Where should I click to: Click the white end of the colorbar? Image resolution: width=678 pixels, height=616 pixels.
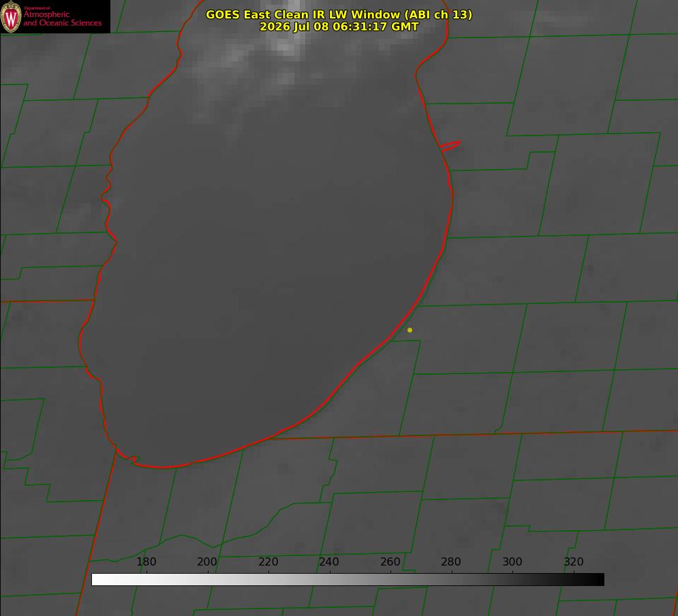coord(97,579)
